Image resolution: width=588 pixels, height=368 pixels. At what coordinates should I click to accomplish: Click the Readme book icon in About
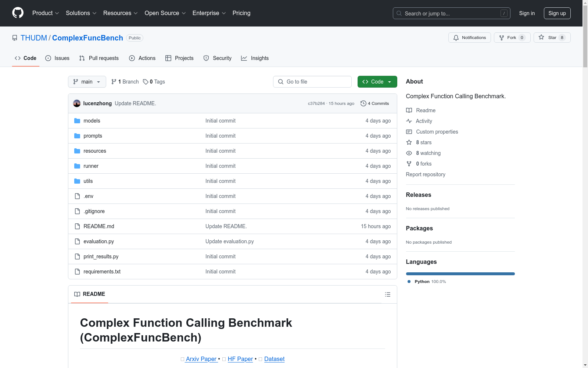[409, 110]
